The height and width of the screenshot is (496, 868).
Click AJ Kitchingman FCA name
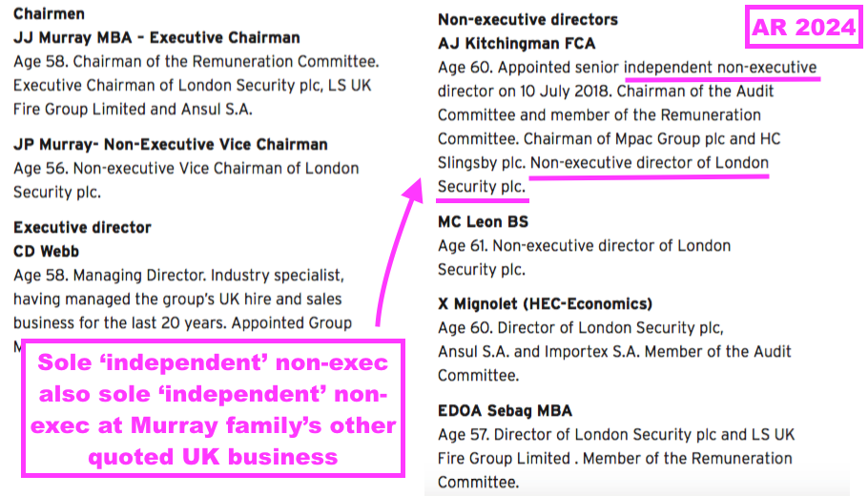[516, 43]
